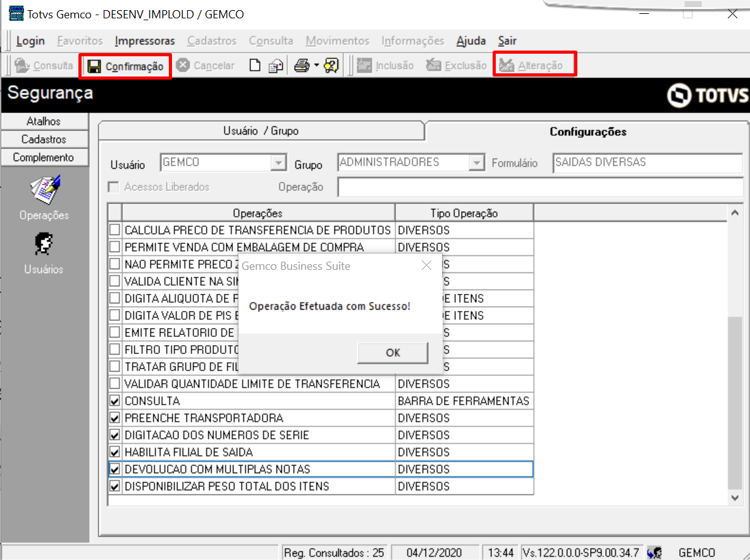Screen dimensions: 750x560
Task: Click the TOTVS logo
Action: click(708, 95)
